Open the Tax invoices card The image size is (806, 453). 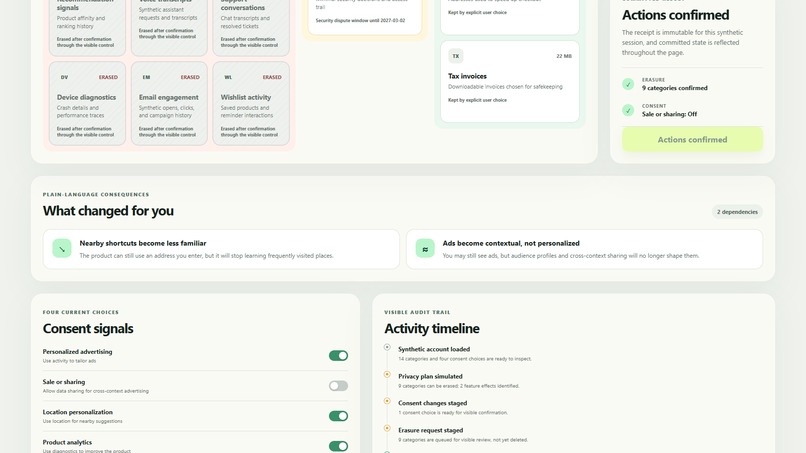[x=509, y=82]
